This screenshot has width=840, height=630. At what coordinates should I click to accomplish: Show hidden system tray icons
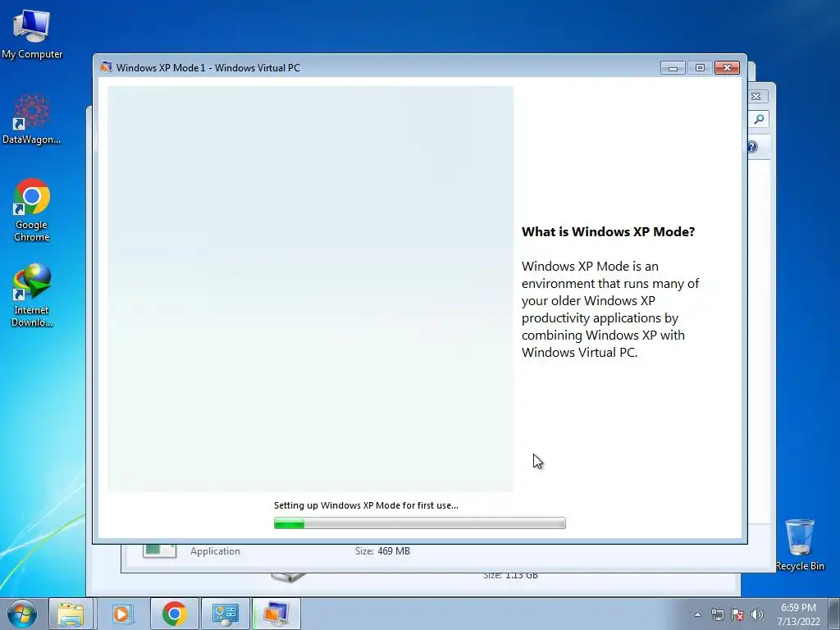(x=697, y=614)
